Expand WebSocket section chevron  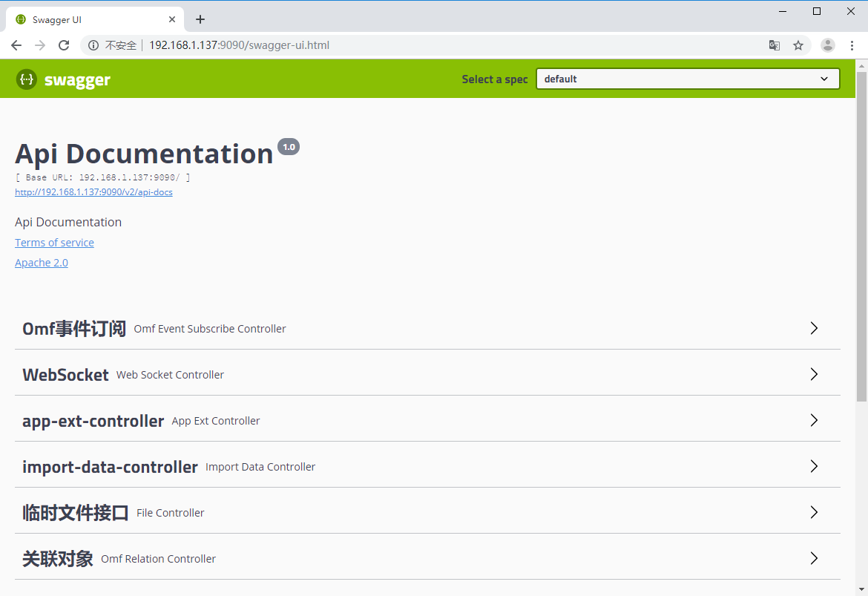pos(815,374)
